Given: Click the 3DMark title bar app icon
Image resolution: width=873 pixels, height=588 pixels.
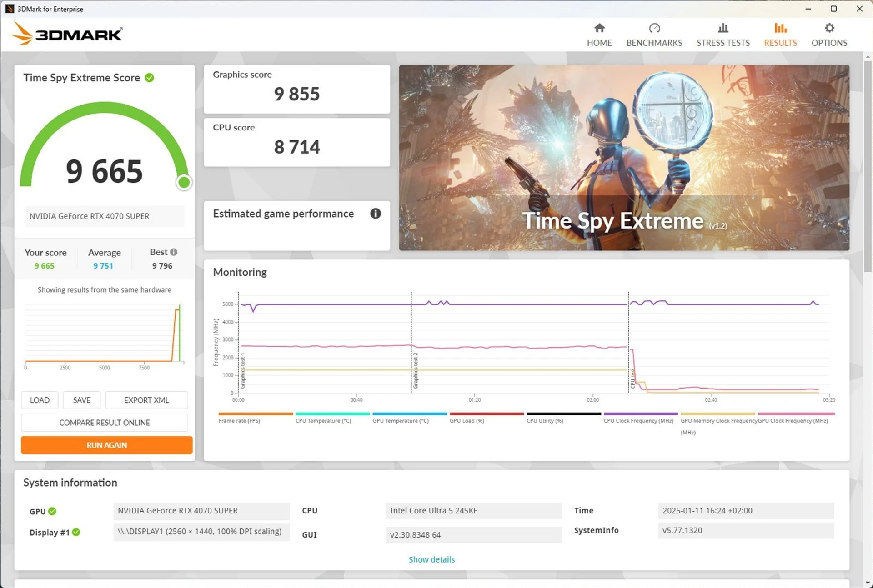Looking at the screenshot, I should point(10,9).
